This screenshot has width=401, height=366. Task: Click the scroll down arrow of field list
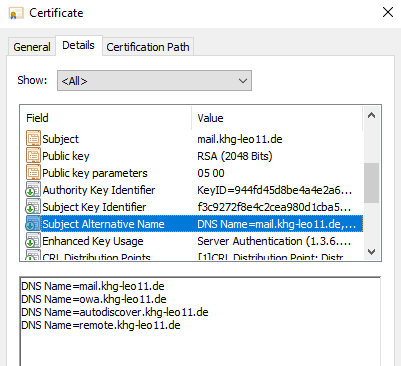[x=371, y=252]
